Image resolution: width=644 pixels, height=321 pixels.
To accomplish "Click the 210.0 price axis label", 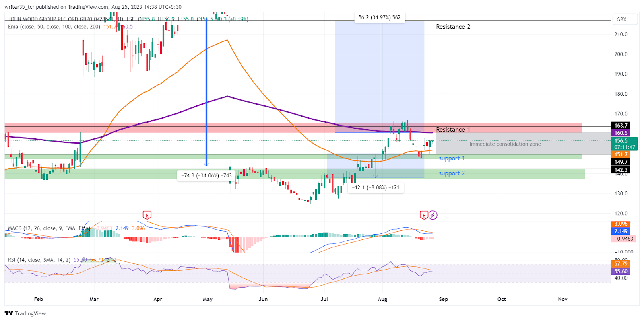I will coord(621,35).
